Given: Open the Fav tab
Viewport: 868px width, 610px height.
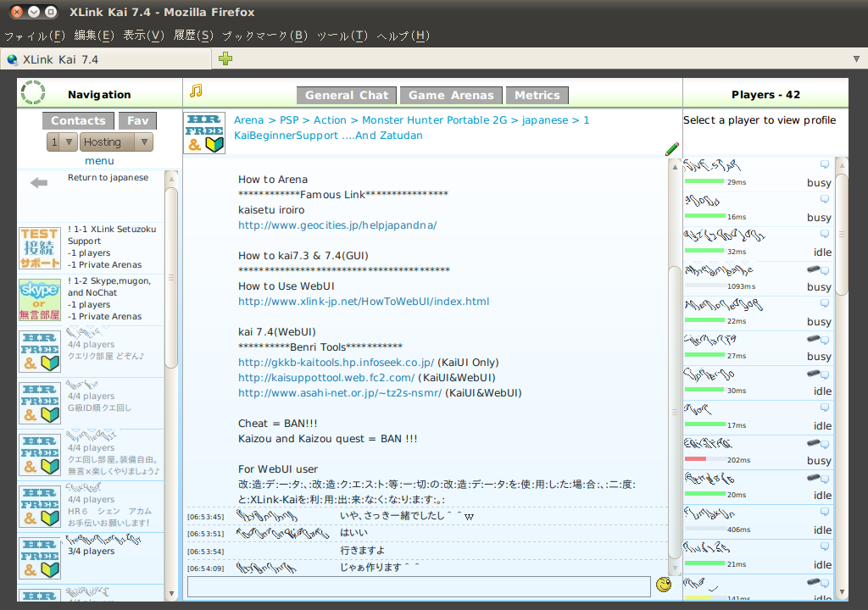Looking at the screenshot, I should (x=138, y=120).
